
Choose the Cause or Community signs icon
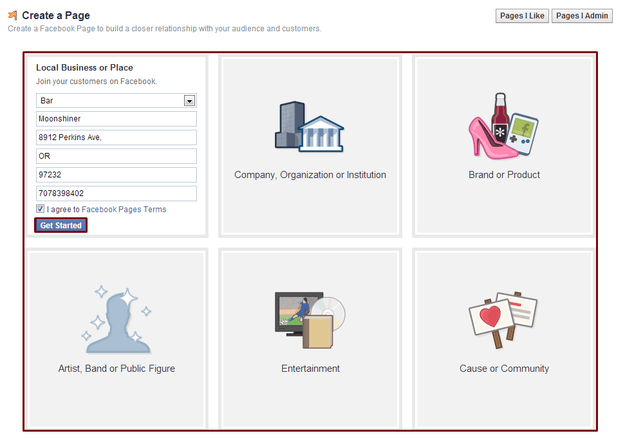point(503,320)
